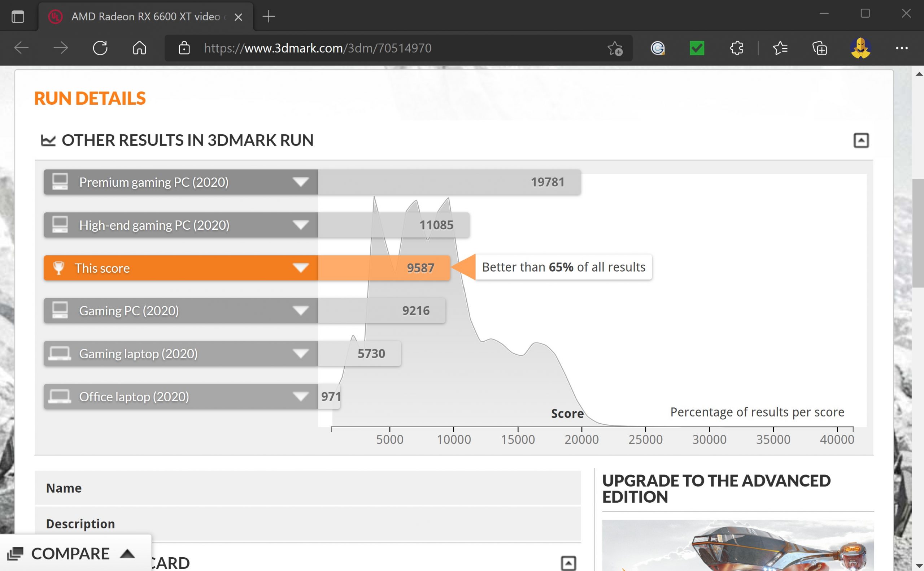Screen dimensions: 924x571
Task: Click the 11085 score value
Action: pyautogui.click(x=436, y=225)
